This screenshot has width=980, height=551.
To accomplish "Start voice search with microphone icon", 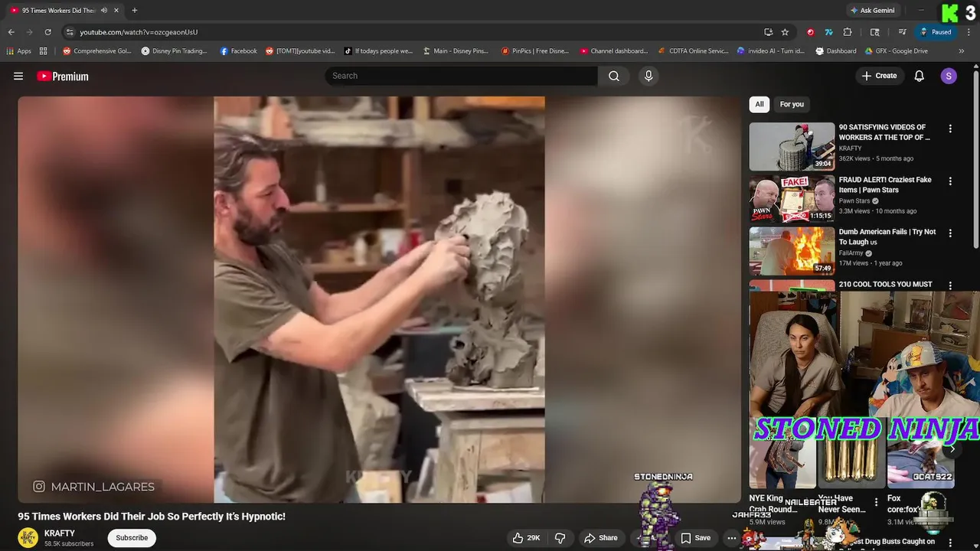I will 648,76.
